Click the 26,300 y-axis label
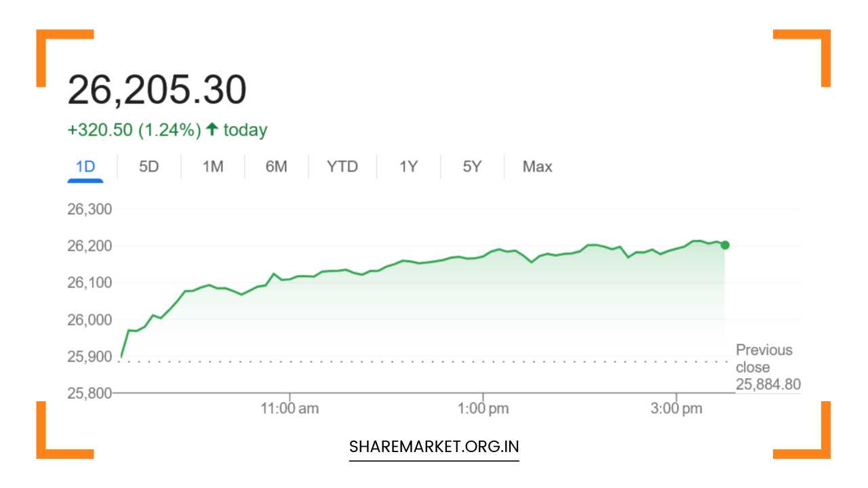The image size is (868, 488). (90, 209)
